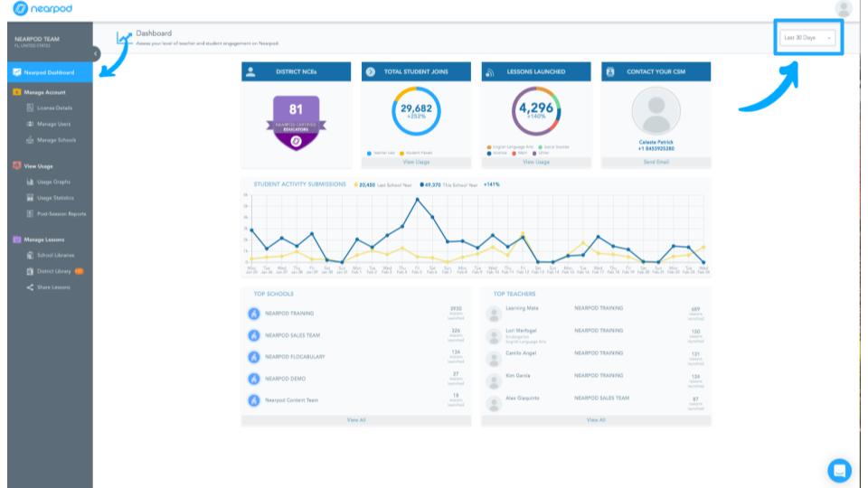Click View All under Top Schools
The width and height of the screenshot is (868, 488).
356,420
